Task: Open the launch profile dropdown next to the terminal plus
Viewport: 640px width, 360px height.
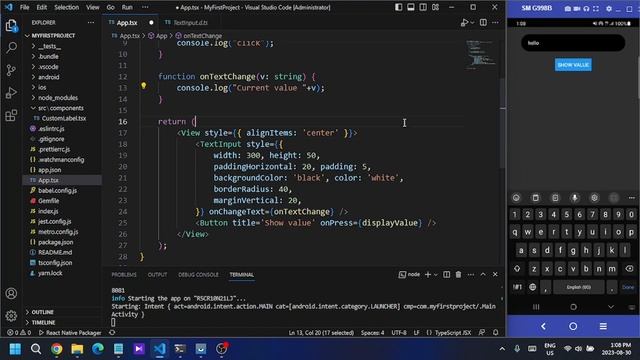Action: [x=436, y=275]
